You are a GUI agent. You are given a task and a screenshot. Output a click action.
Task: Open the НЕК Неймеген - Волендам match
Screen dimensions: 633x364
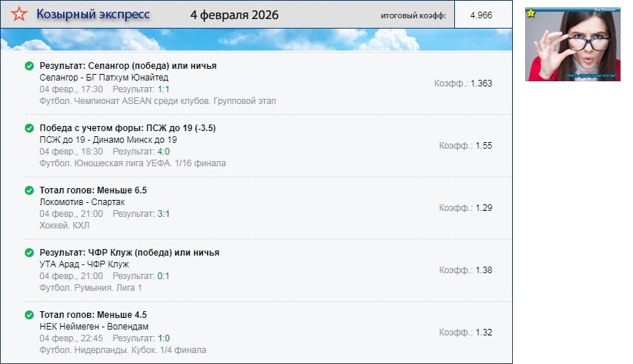pyautogui.click(x=94, y=326)
